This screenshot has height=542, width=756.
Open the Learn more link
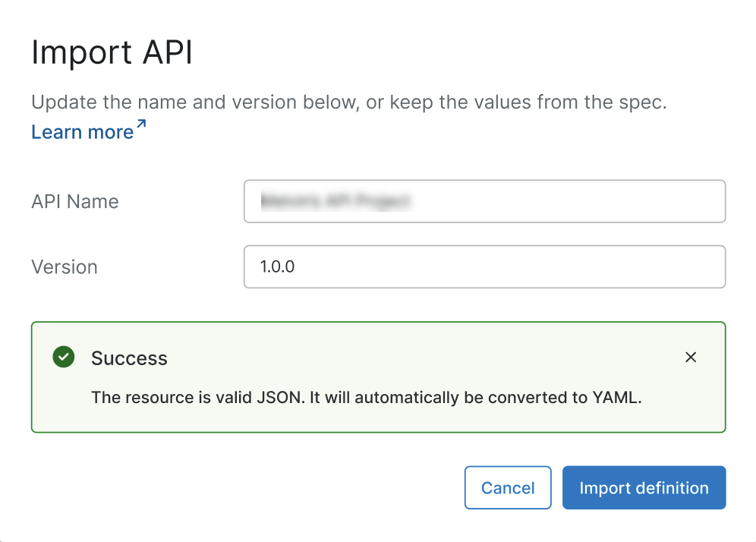(x=83, y=131)
